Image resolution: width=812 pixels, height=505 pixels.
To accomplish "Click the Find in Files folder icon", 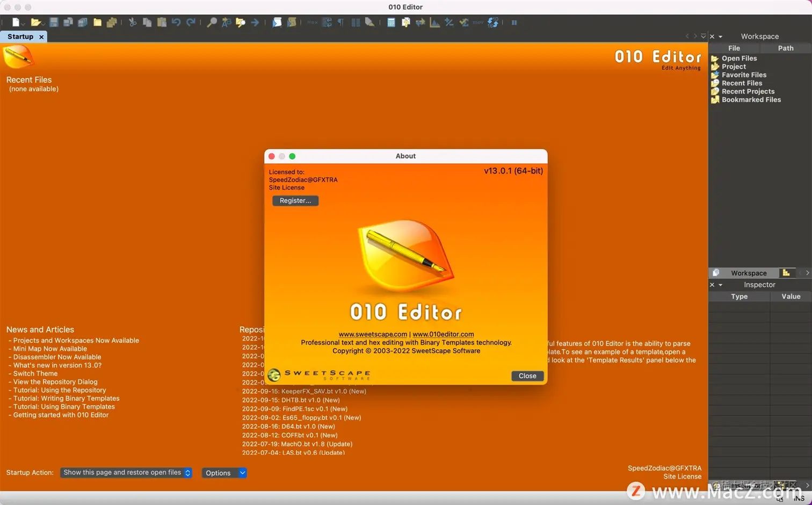I will point(241,23).
